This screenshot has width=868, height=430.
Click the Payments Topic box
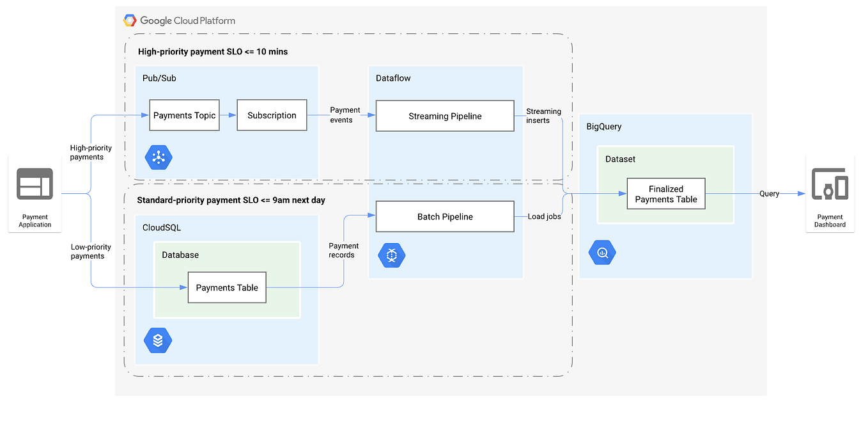(x=184, y=115)
